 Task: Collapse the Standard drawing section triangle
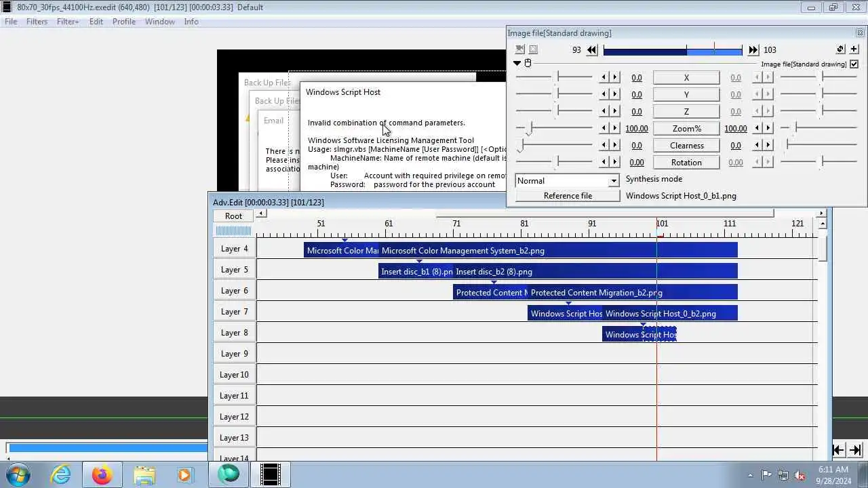coord(517,63)
